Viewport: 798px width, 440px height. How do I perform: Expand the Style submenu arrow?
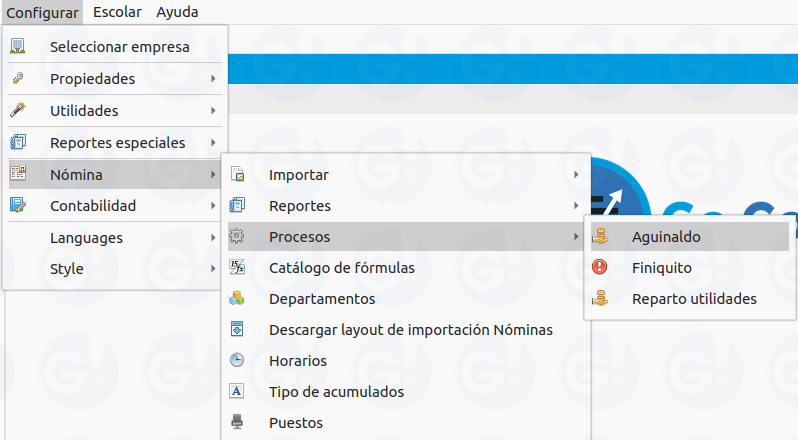click(212, 269)
